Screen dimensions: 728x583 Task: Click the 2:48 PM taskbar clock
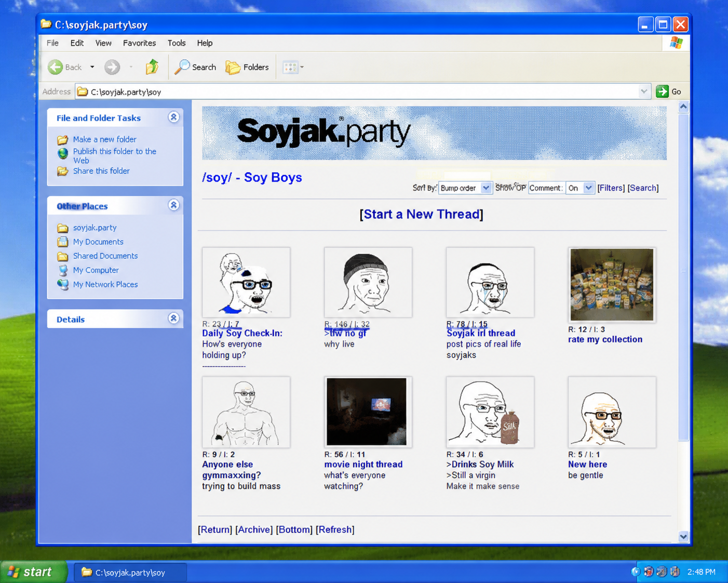(x=701, y=572)
